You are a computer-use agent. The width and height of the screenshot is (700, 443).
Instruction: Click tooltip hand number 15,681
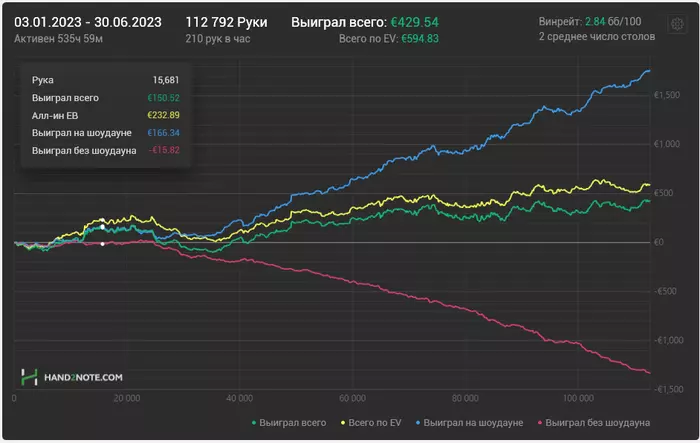[x=166, y=80]
